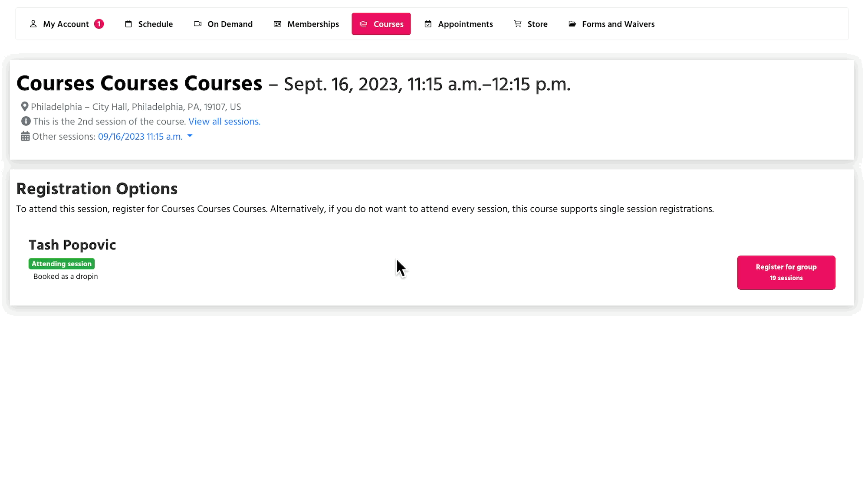Click the location pin icon
Screen dimensions: 868x484
[x=25, y=107]
